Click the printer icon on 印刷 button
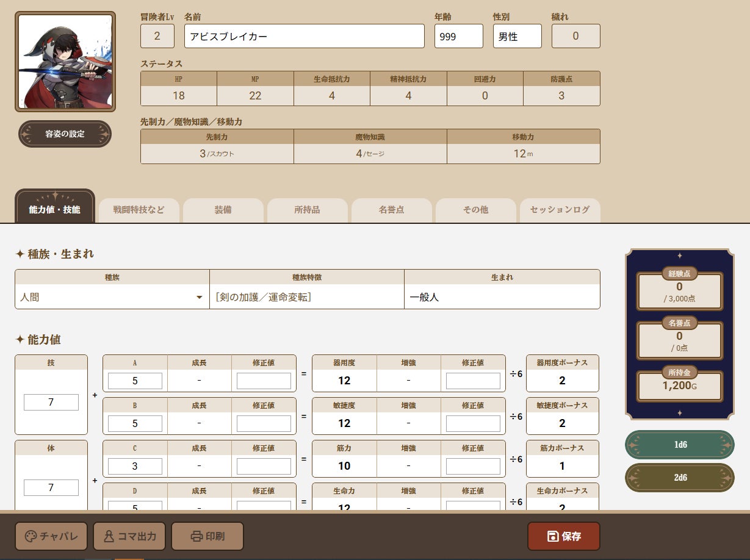Screen dimensions: 750x560 [197, 537]
